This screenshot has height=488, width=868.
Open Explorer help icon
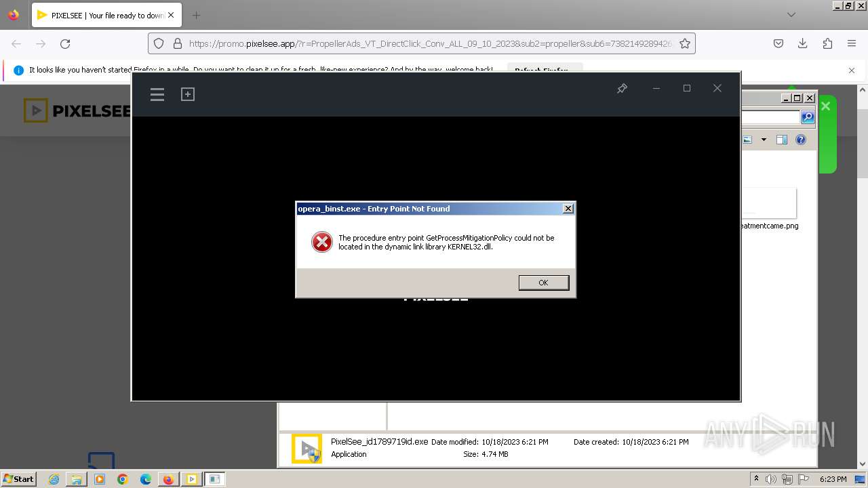801,140
